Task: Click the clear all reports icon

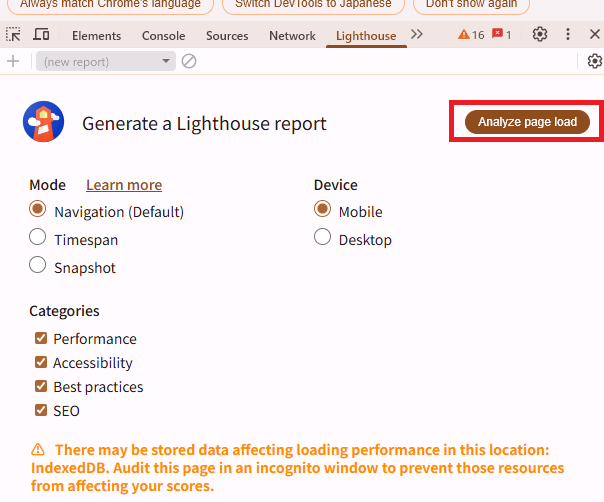Action: (x=189, y=62)
